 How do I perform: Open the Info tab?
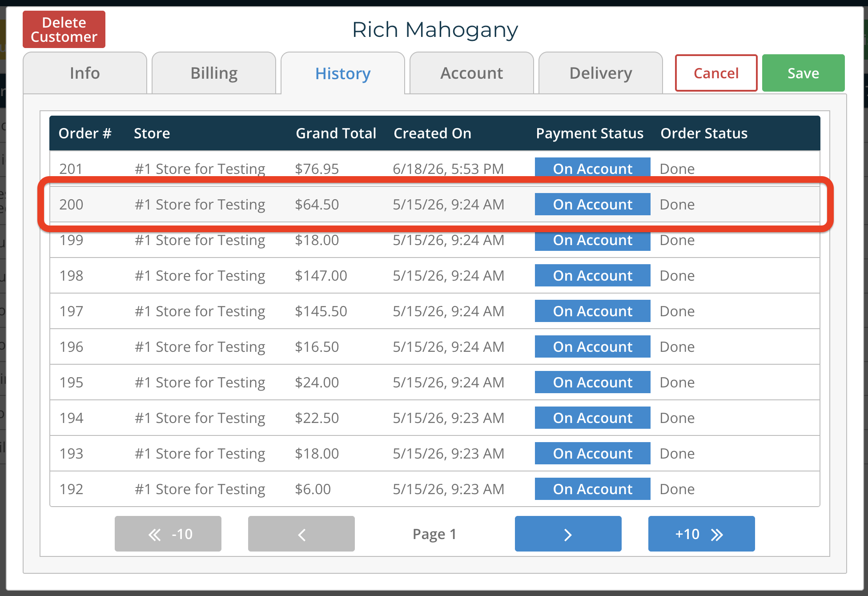click(85, 73)
